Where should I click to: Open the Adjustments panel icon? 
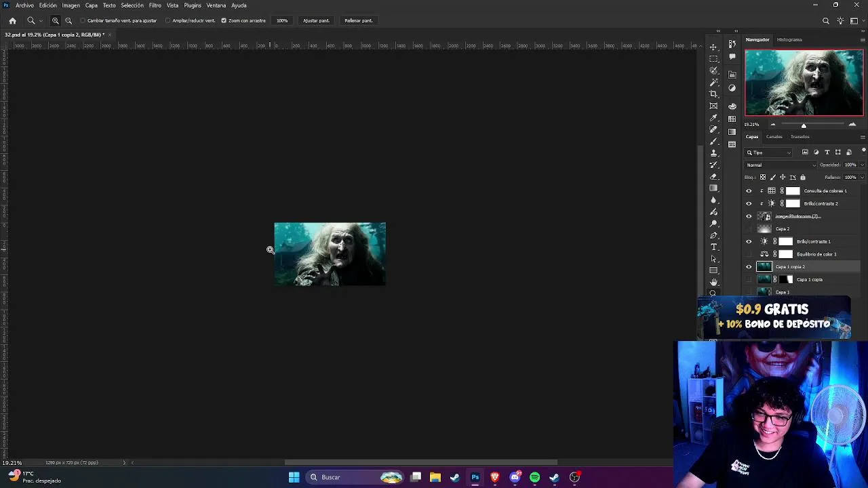click(732, 88)
